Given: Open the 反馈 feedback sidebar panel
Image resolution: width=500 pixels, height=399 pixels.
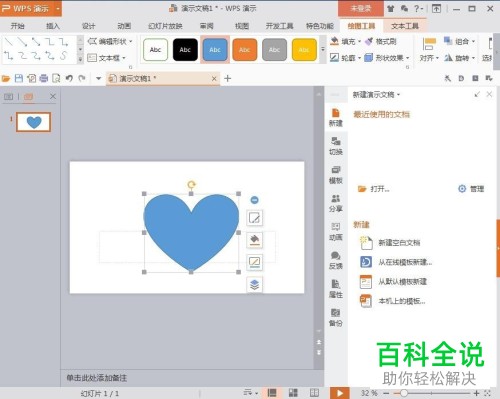Looking at the screenshot, I should [x=336, y=261].
